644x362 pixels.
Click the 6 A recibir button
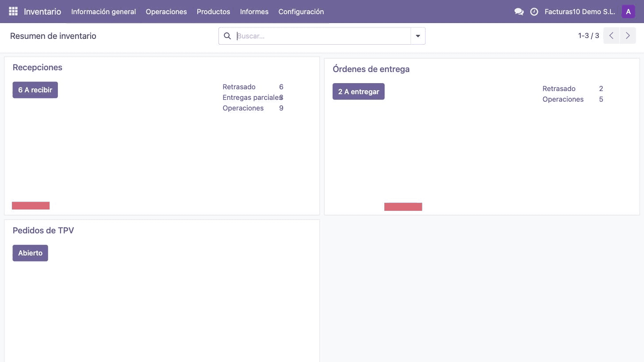pos(35,90)
